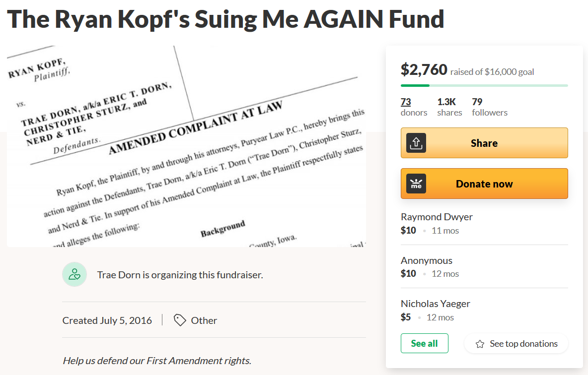Click the share upload icon
The width and height of the screenshot is (588, 375).
point(416,143)
